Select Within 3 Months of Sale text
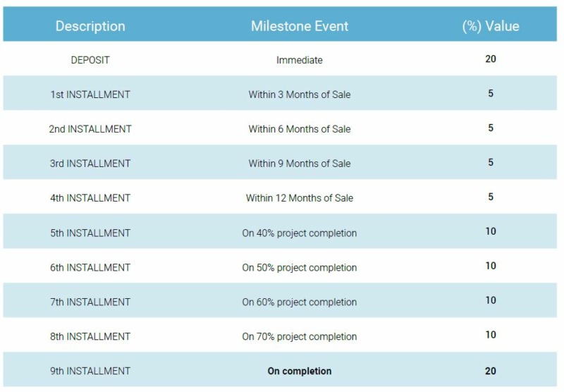The width and height of the screenshot is (564, 392). pyautogui.click(x=299, y=94)
